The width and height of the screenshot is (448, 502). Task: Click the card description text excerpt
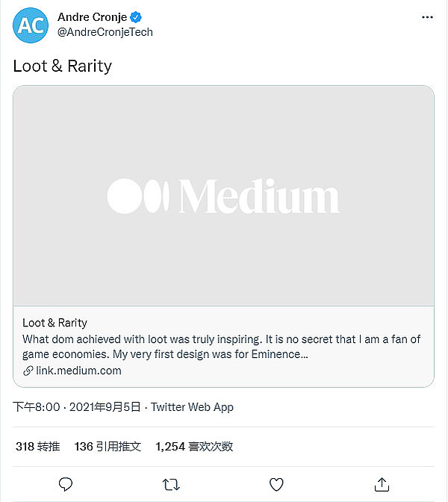(x=221, y=347)
